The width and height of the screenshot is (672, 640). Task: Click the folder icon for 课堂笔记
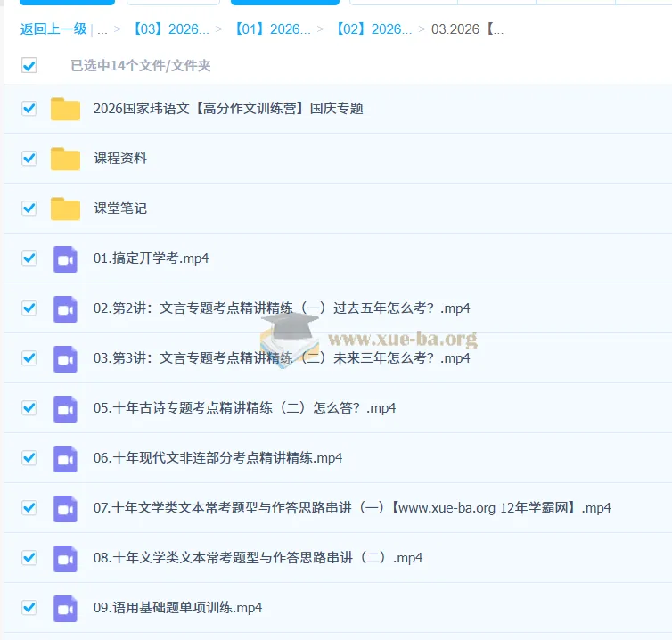(x=65, y=209)
